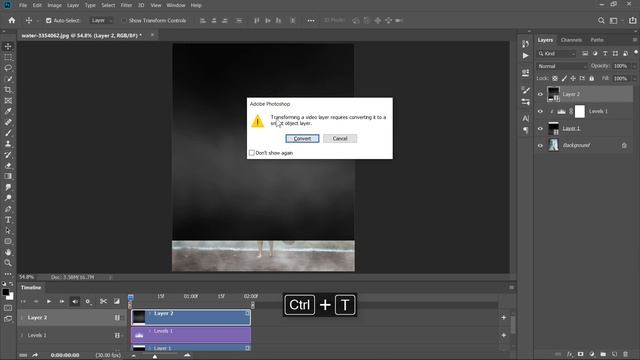Open the Search icon at top right
640x360 pixels.
601,20
